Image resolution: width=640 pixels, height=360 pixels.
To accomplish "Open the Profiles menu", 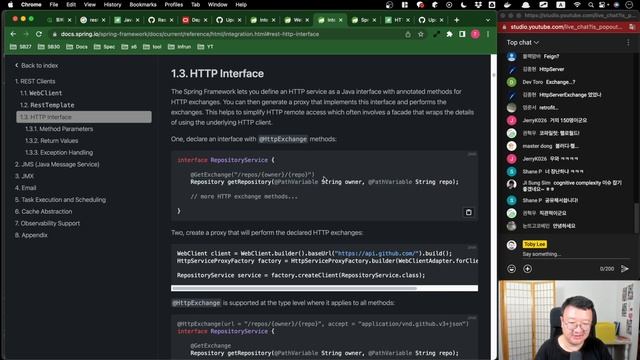I will (x=173, y=5).
